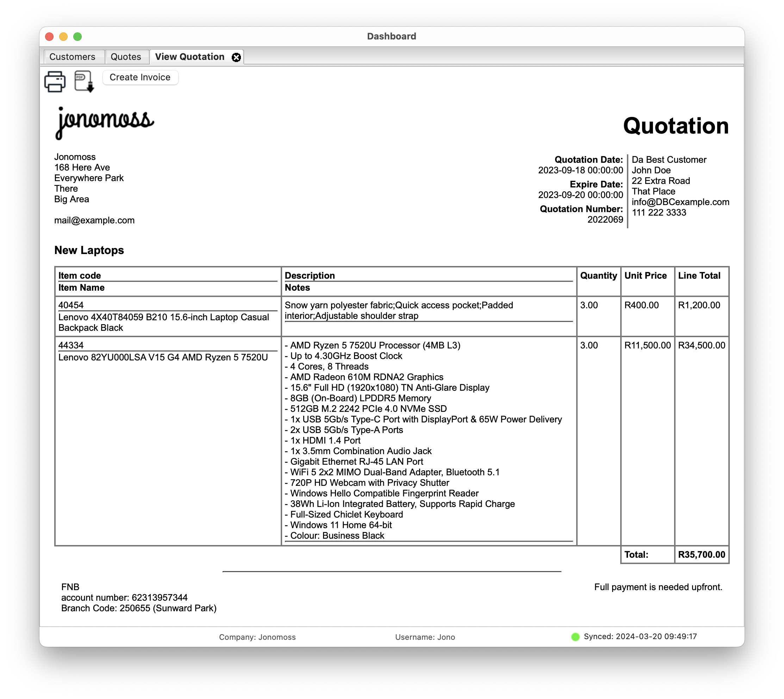Click the Item code column header

click(x=80, y=276)
